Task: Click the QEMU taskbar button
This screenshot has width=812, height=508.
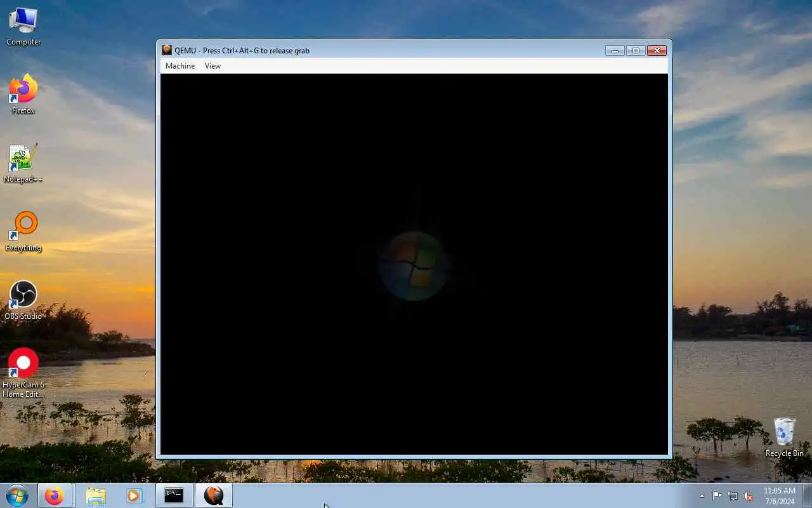Action: (x=214, y=495)
